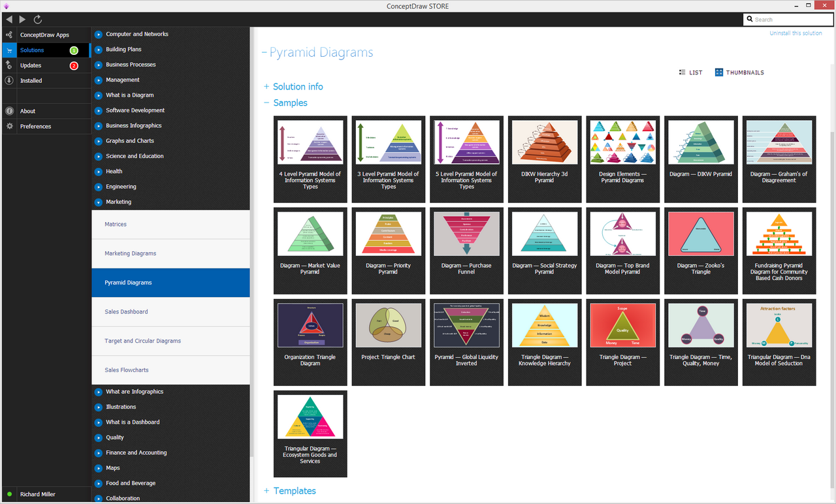
Task: Click the About info icon
Action: [9, 111]
